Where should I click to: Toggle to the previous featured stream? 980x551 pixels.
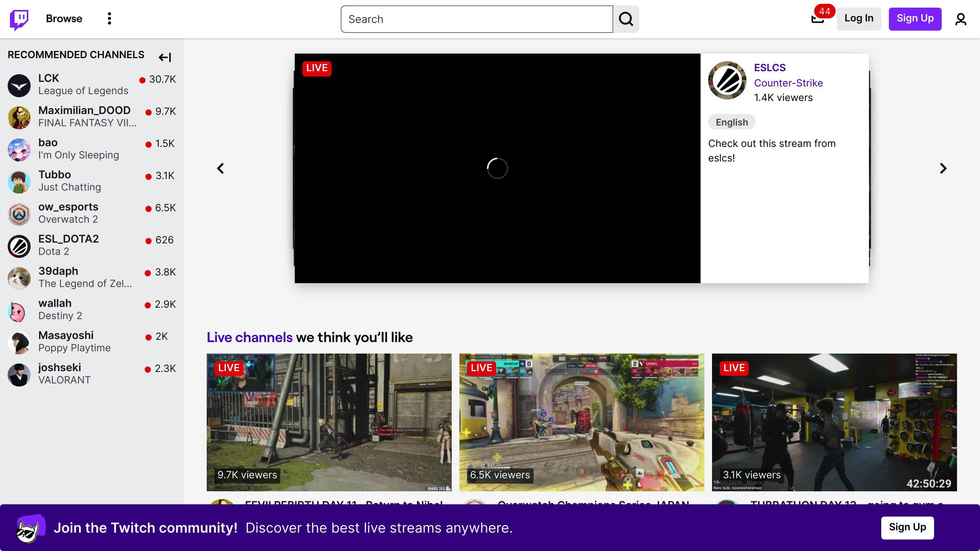221,168
